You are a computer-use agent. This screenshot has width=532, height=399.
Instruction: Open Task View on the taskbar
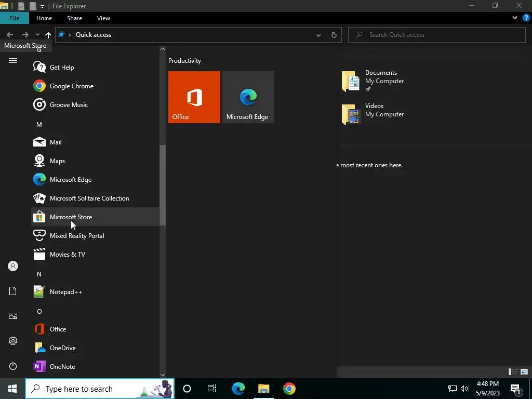[x=212, y=389]
